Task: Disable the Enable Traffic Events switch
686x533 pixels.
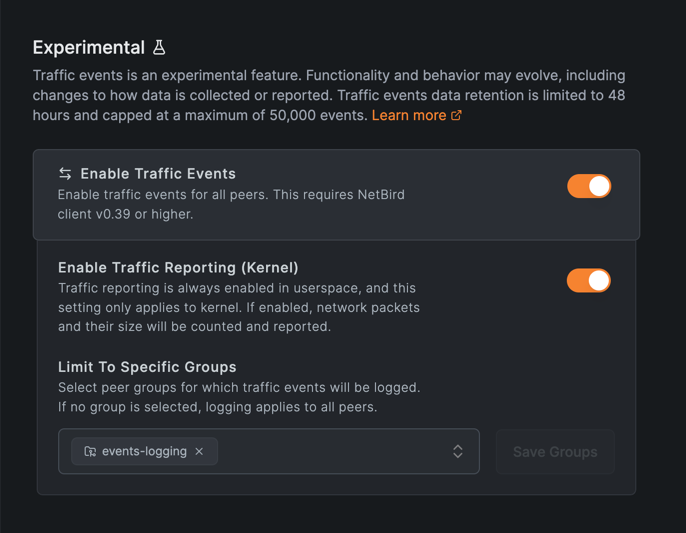Action: coord(589,186)
